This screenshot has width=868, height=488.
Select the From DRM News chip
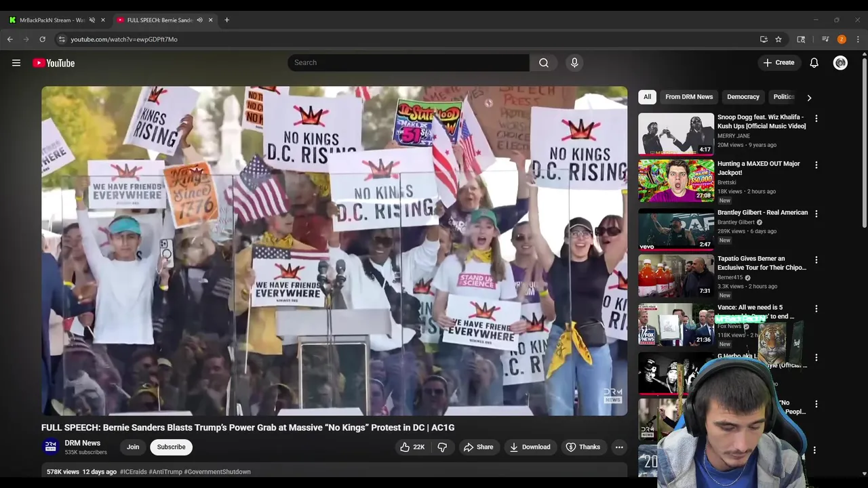689,97
